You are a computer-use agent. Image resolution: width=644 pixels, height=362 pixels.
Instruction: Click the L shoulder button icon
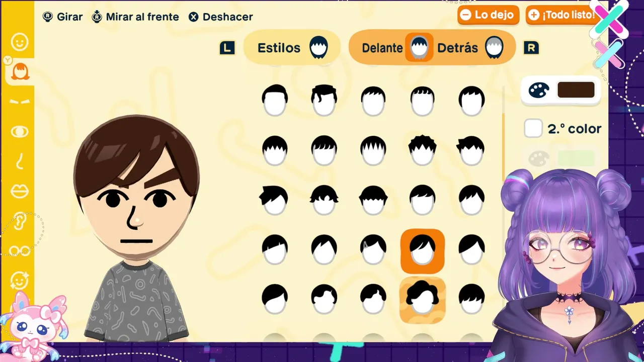point(227,48)
